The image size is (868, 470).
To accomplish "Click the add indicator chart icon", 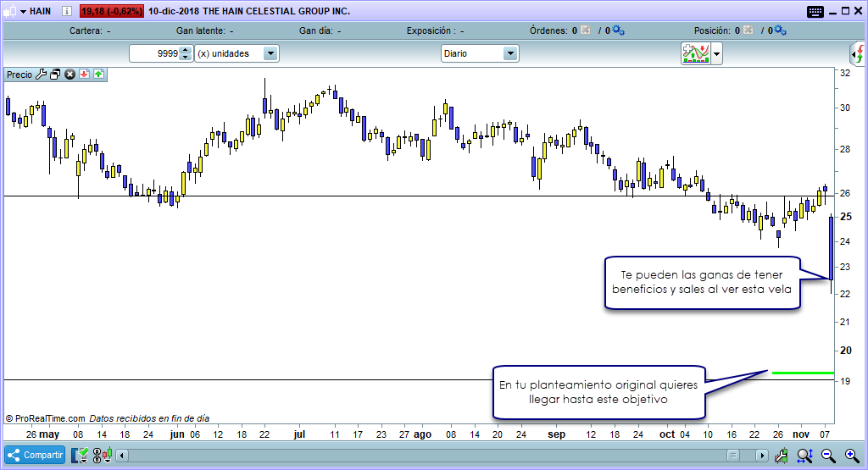I will [696, 53].
